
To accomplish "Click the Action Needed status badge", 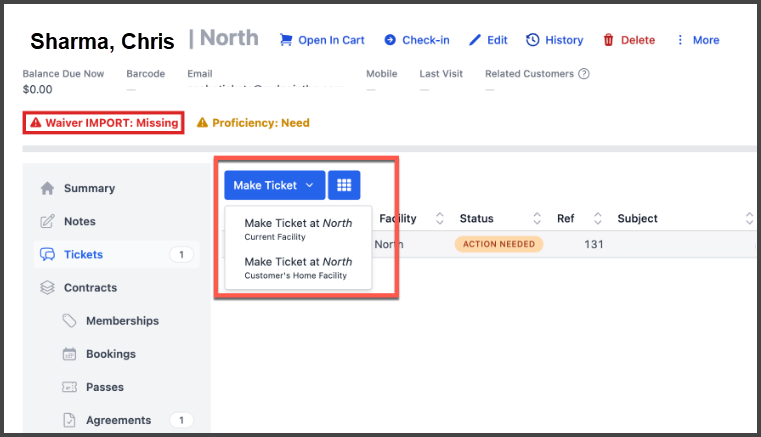I will [498, 244].
